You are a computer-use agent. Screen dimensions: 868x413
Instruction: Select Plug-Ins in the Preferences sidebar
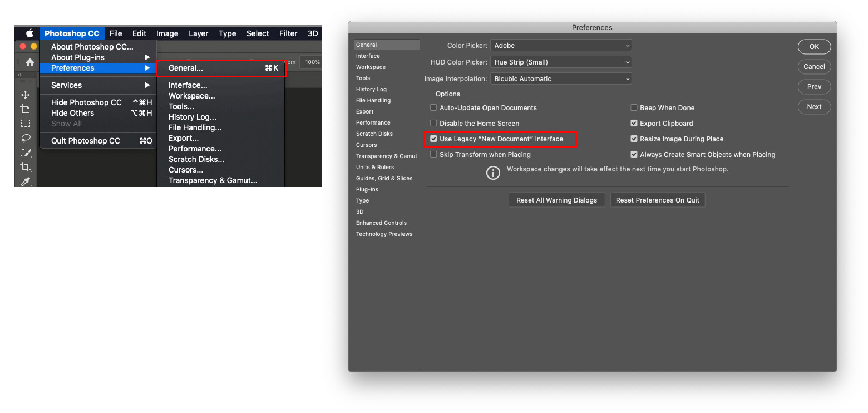point(387,189)
